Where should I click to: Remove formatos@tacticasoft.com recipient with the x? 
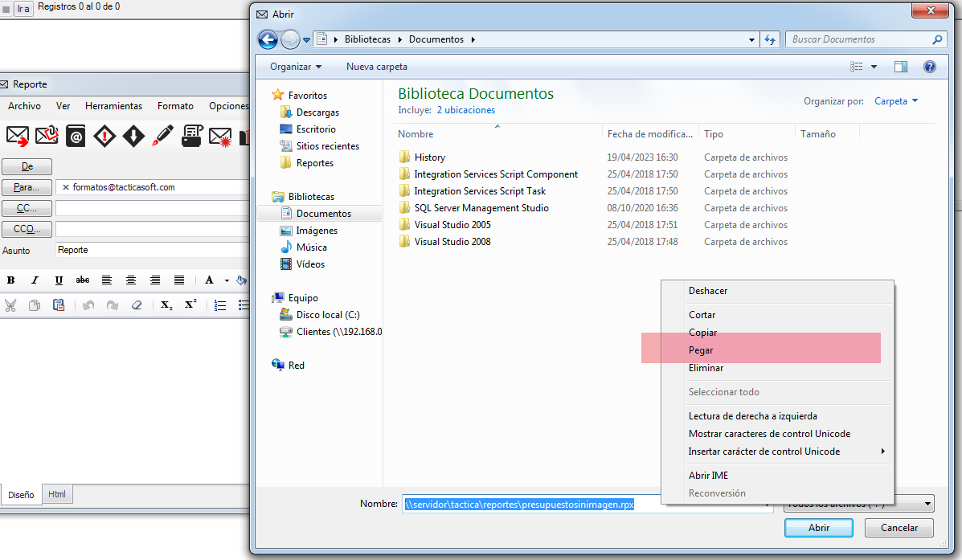tap(66, 188)
